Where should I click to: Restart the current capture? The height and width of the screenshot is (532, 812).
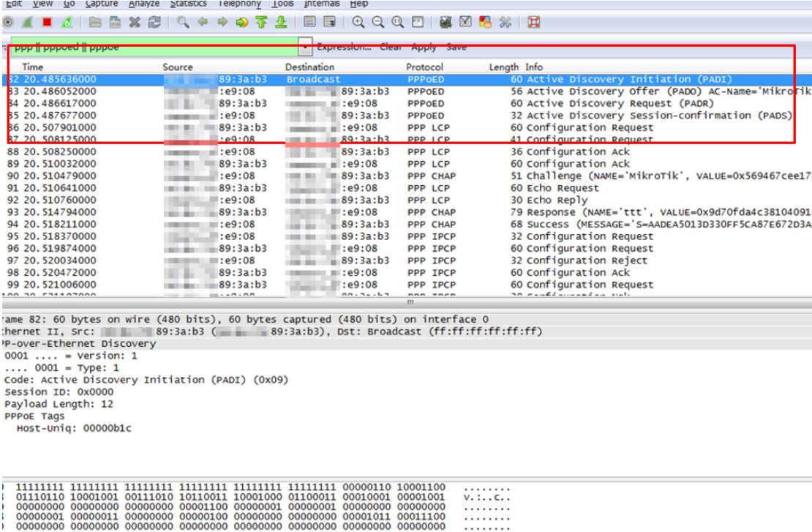[x=67, y=22]
